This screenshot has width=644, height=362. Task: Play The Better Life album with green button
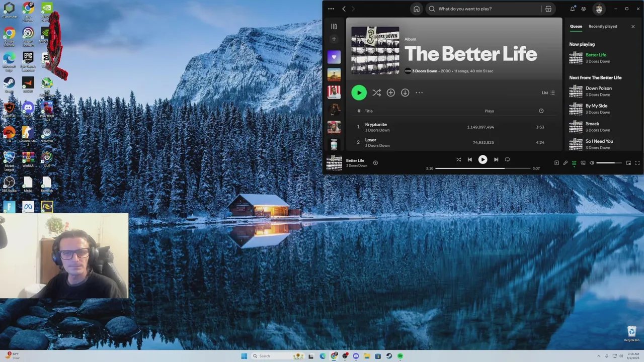pyautogui.click(x=359, y=93)
